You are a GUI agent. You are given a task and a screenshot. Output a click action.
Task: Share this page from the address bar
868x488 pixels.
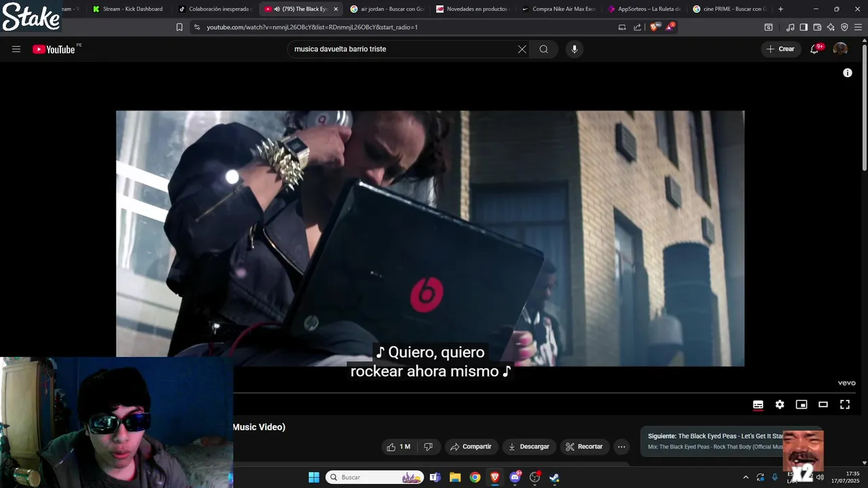click(x=637, y=27)
